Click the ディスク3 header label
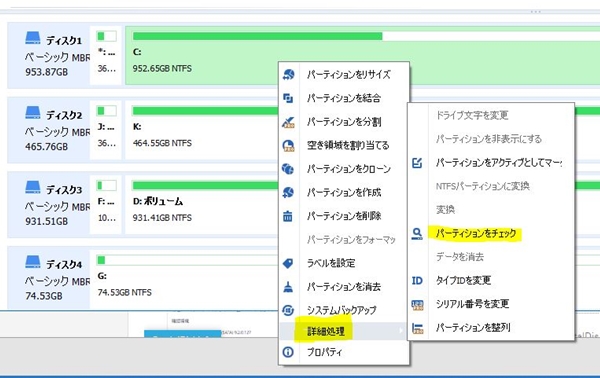Viewport: 600px width, 378px height. point(64,189)
